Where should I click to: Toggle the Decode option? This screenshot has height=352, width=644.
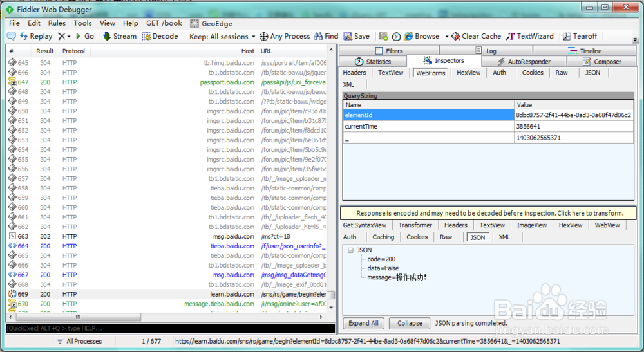tap(160, 36)
